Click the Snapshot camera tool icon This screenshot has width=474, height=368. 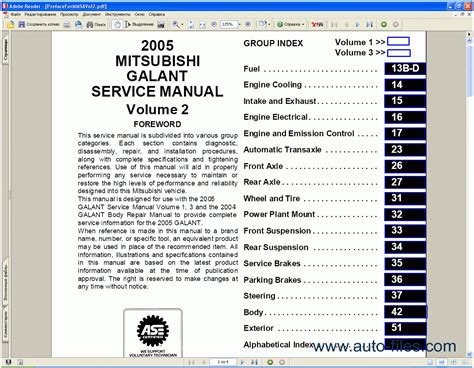161,24
